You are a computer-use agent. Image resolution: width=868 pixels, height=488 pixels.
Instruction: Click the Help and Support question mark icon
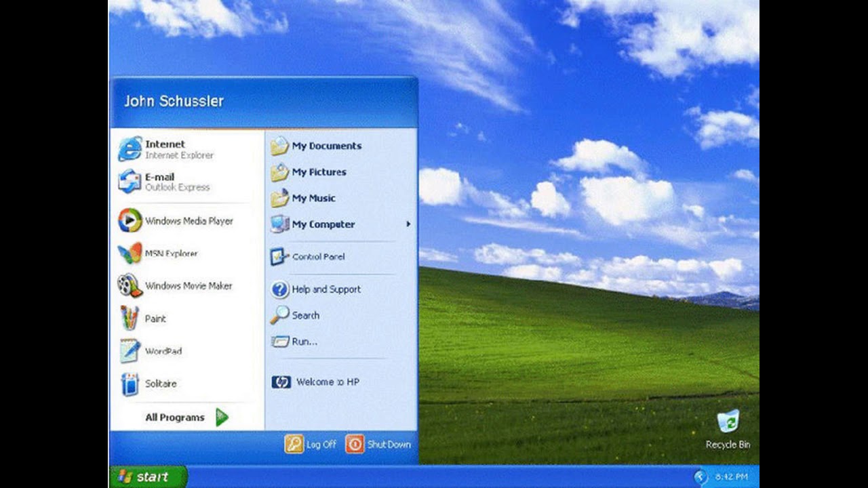280,289
